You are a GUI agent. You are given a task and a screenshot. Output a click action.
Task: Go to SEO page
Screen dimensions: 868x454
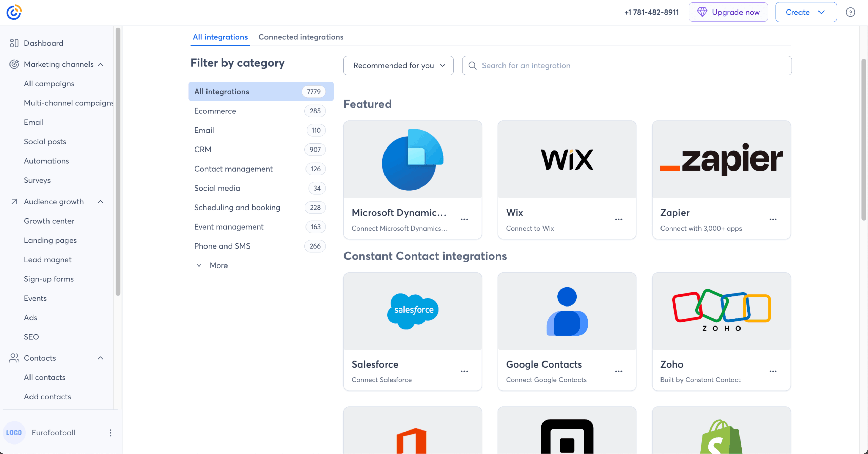point(31,337)
